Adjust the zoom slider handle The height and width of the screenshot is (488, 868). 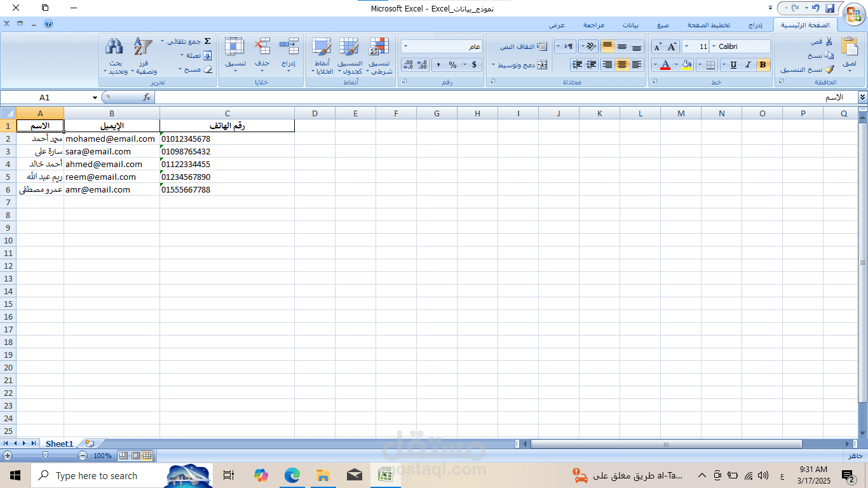pos(45,456)
